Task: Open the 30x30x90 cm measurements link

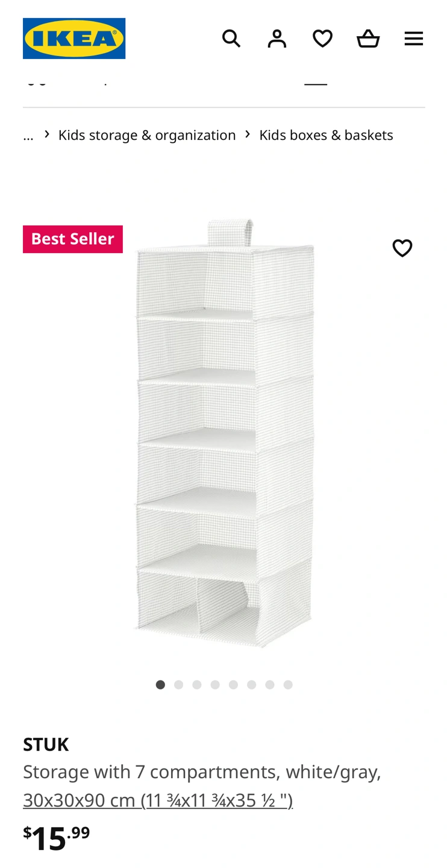Action: tap(158, 800)
